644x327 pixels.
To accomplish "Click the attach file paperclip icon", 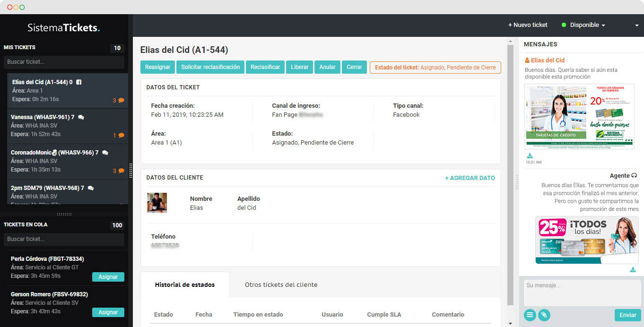I will coord(544,315).
